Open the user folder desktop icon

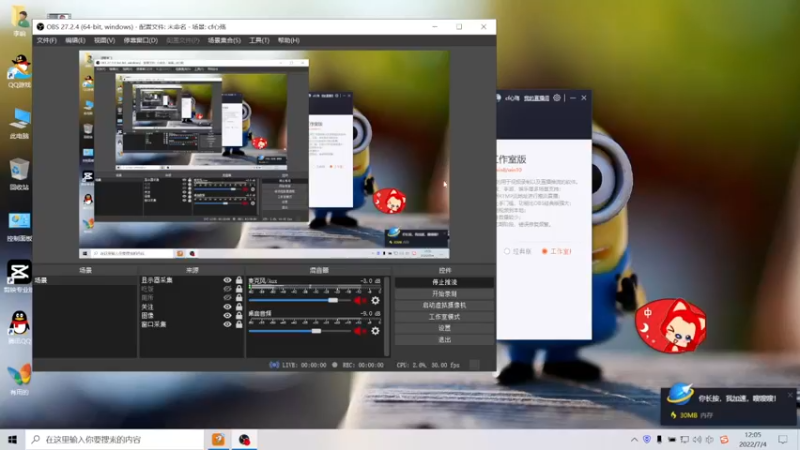click(19, 21)
